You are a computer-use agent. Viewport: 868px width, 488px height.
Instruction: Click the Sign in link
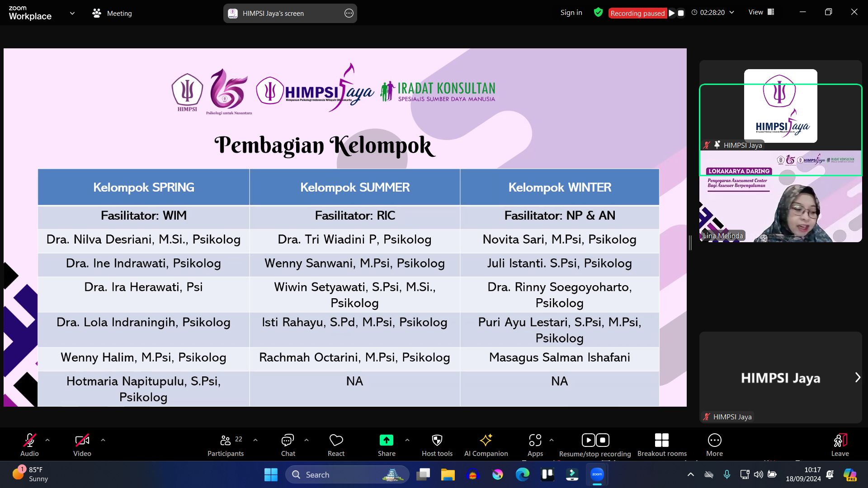pyautogui.click(x=571, y=13)
